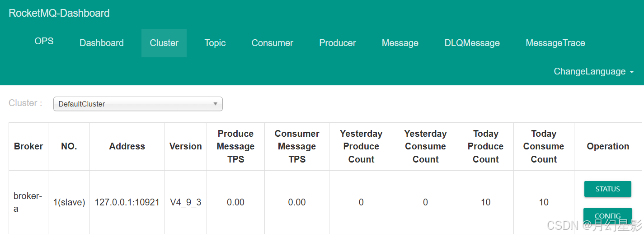Click the cluster select dropdown arrow
Image resolution: width=644 pixels, height=237 pixels.
coord(216,104)
